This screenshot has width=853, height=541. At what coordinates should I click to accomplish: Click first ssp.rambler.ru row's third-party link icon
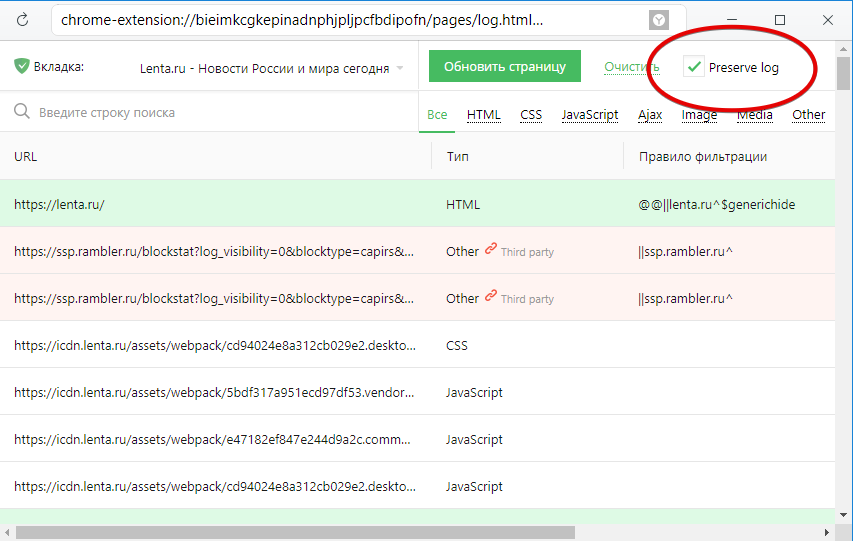(x=491, y=249)
